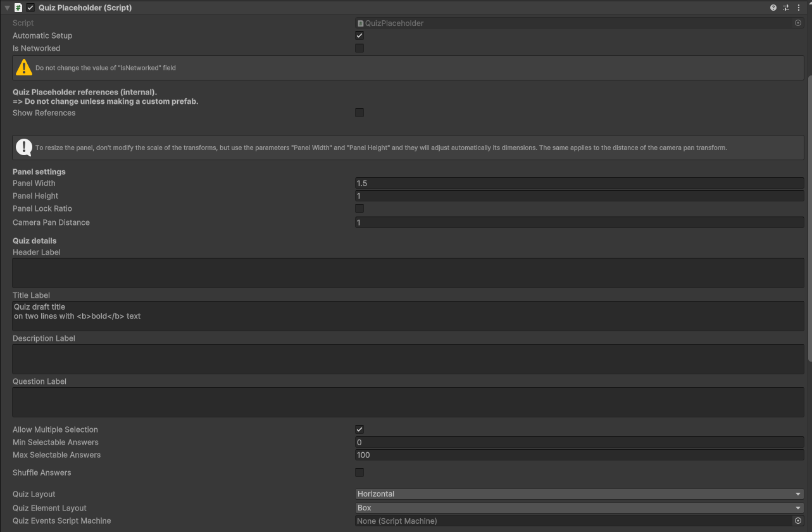The image size is (812, 532).
Task: Click the info icon beside the resize note
Action: pos(24,147)
